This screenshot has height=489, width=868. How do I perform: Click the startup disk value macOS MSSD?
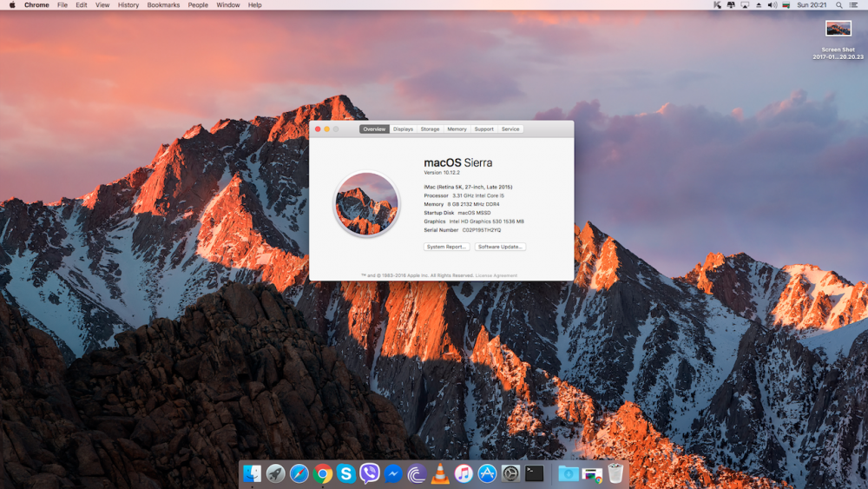coord(475,213)
